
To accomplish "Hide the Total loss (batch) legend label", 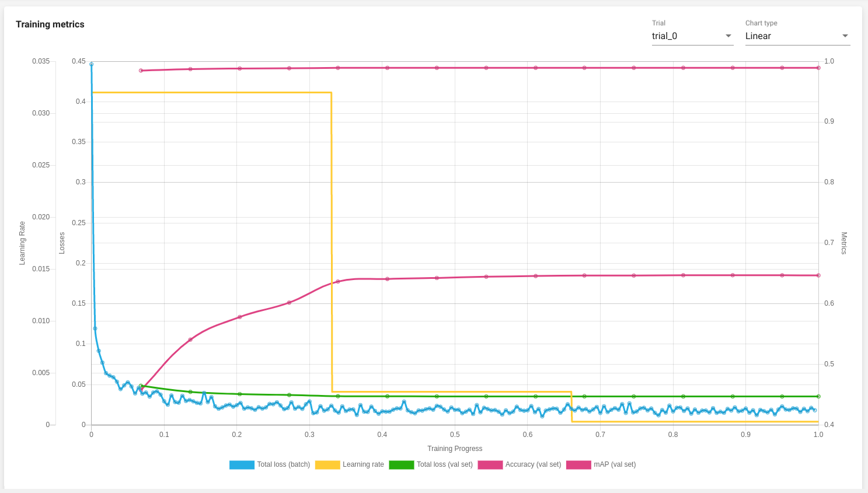I will click(284, 464).
